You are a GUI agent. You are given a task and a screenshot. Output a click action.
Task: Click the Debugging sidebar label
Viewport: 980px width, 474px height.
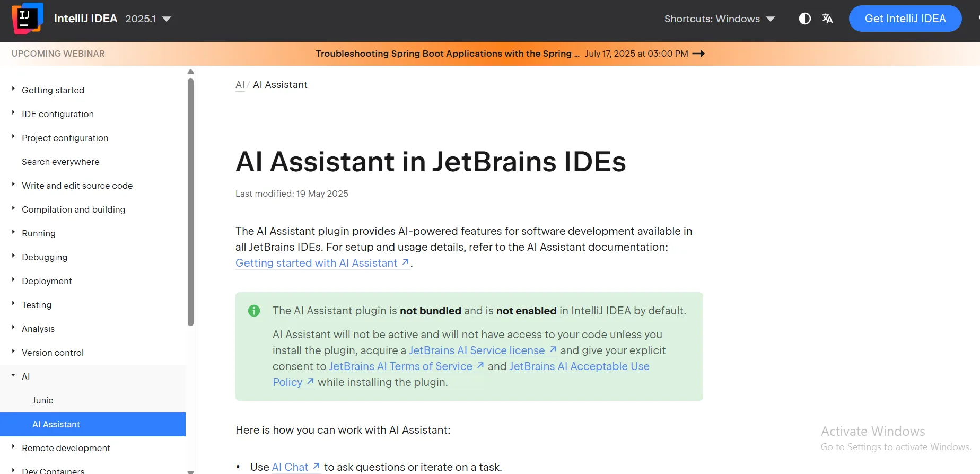(x=45, y=257)
